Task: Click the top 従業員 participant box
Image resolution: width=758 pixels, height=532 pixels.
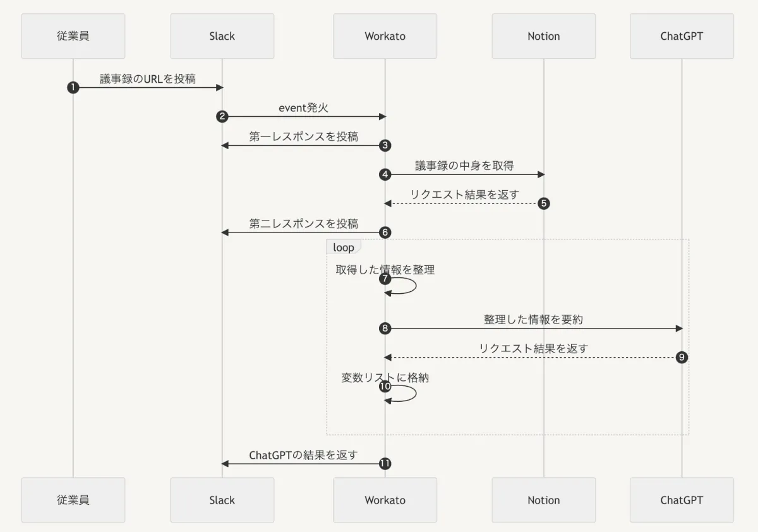Action: [x=73, y=36]
